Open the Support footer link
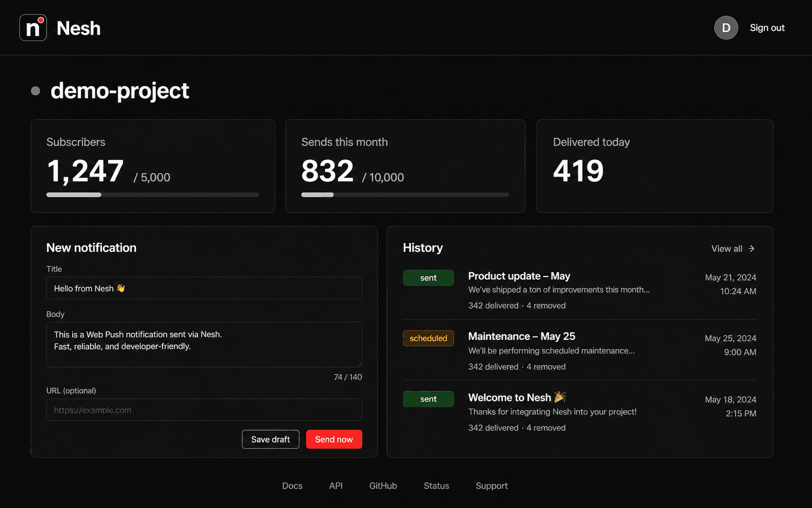Screen dimensions: 812x508 [492, 485]
